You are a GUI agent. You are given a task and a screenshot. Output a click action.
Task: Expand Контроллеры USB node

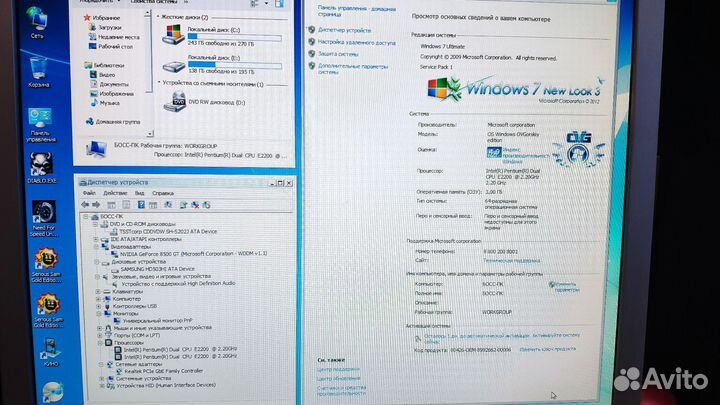(98, 306)
